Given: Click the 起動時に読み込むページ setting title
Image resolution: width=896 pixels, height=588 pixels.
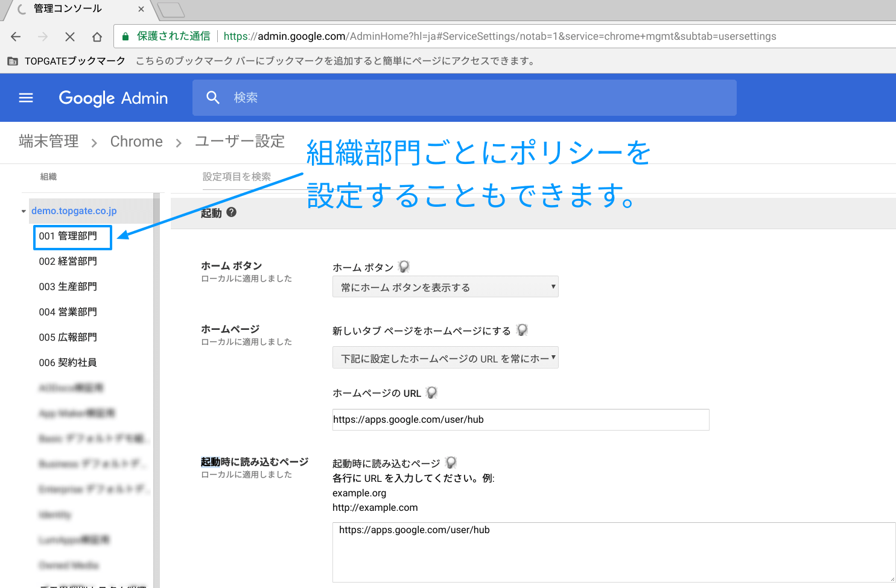Looking at the screenshot, I should 255,461.
